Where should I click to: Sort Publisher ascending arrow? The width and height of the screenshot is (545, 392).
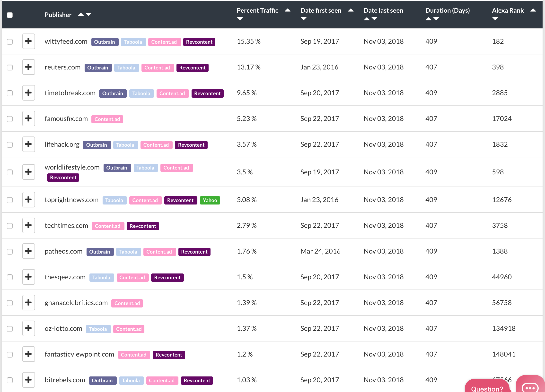coord(81,15)
